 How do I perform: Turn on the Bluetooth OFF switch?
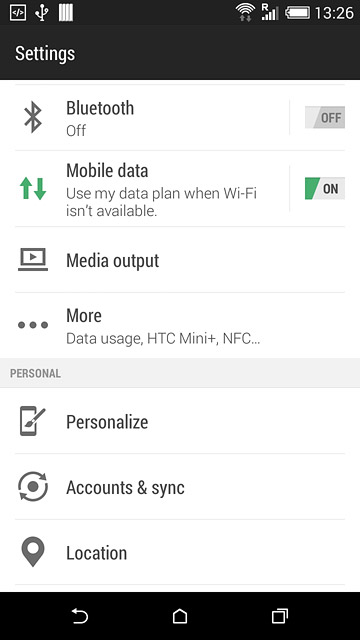[325, 118]
